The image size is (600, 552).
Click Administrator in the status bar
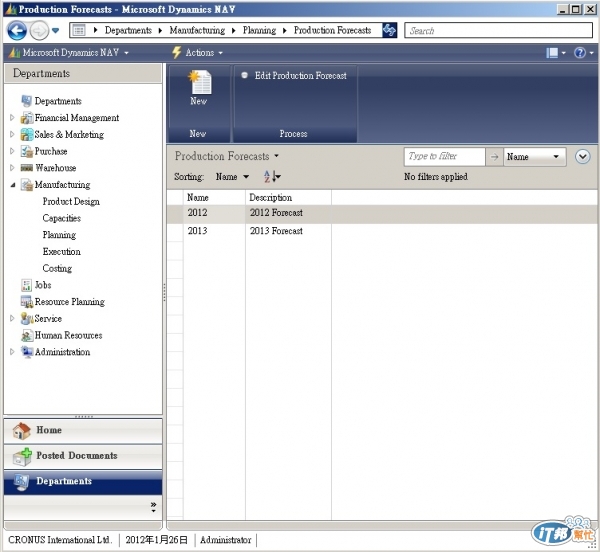click(225, 540)
